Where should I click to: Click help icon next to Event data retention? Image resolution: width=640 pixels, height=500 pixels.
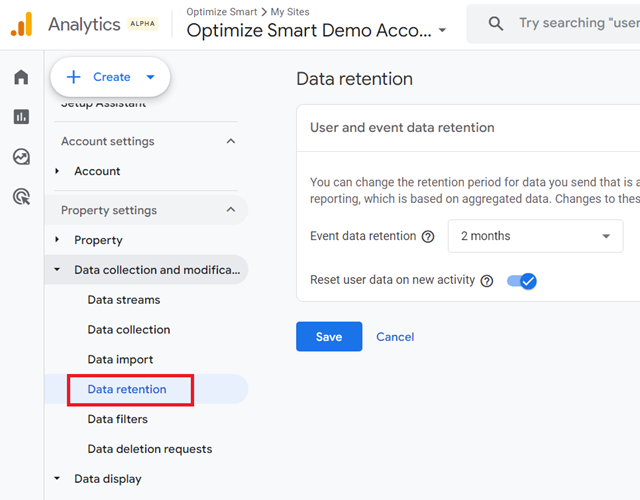click(428, 236)
